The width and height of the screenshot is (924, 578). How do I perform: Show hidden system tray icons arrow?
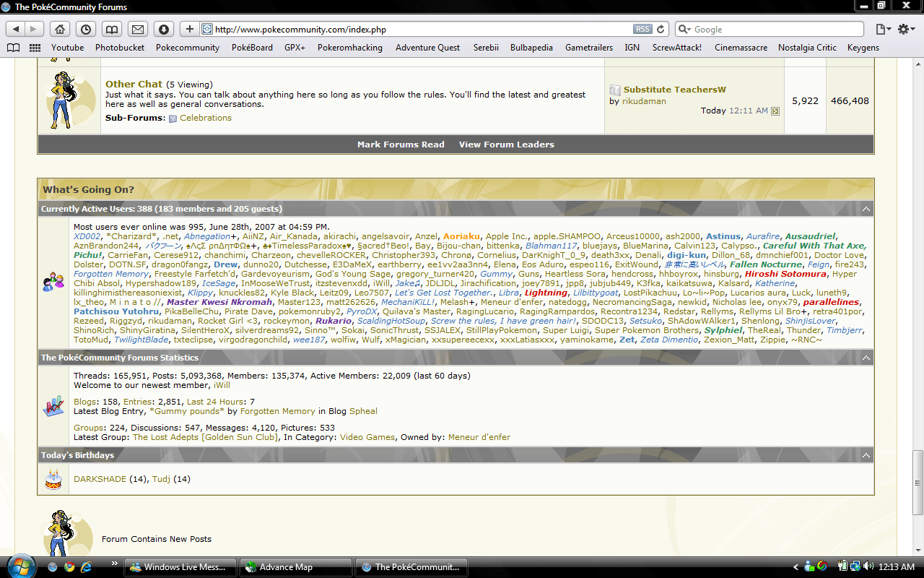(796, 567)
